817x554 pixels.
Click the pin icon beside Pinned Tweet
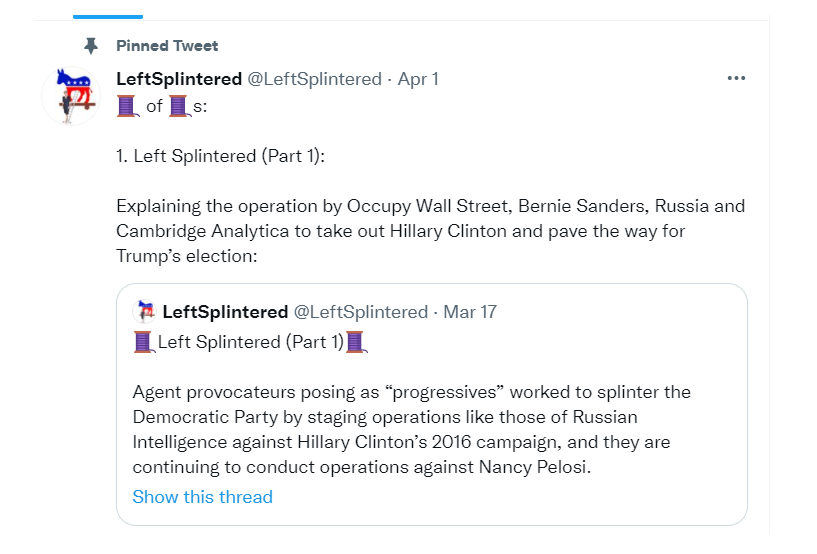(92, 46)
